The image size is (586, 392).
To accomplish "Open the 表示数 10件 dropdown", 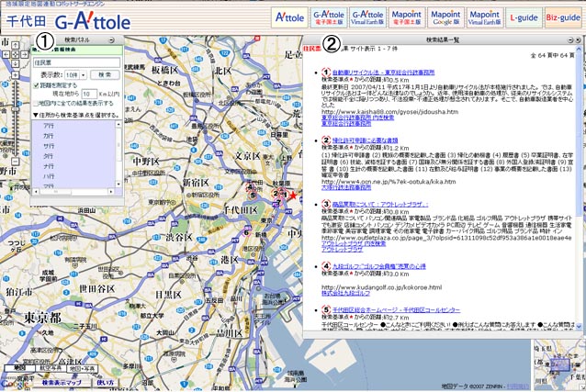I will (75, 74).
